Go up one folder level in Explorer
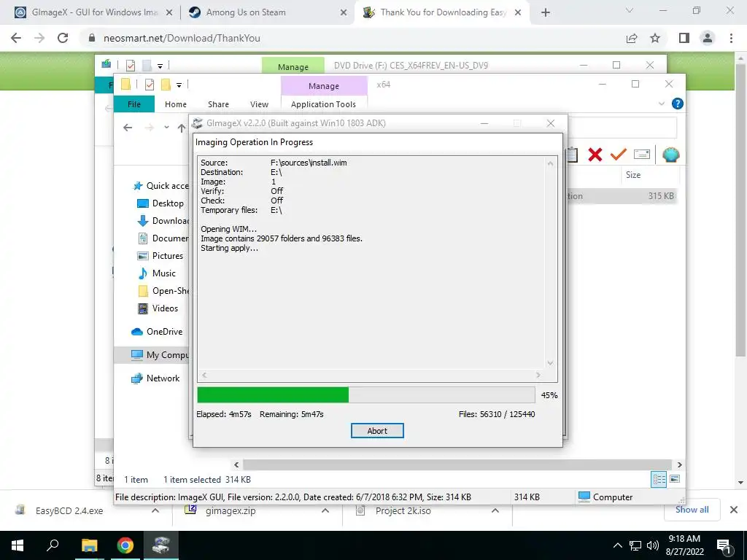 (181, 128)
